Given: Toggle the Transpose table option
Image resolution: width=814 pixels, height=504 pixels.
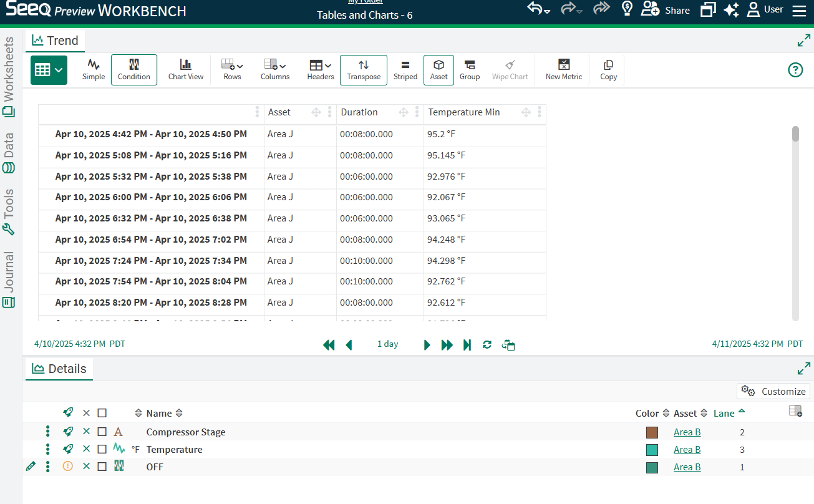Looking at the screenshot, I should tap(363, 69).
